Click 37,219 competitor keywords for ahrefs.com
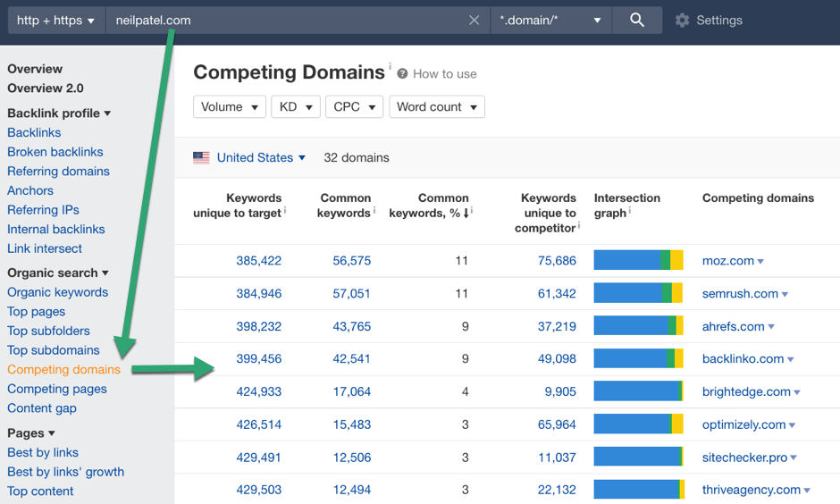The width and height of the screenshot is (840, 504). click(557, 326)
